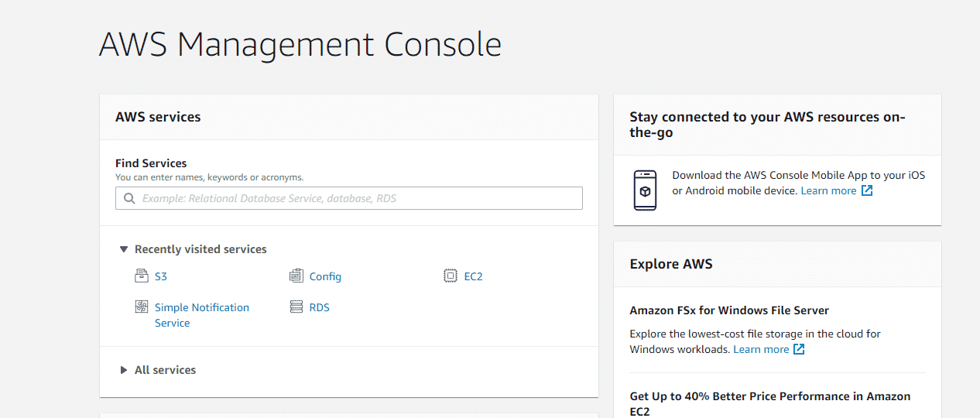Open the S3 service link
The image size is (980, 418).
coord(161,276)
